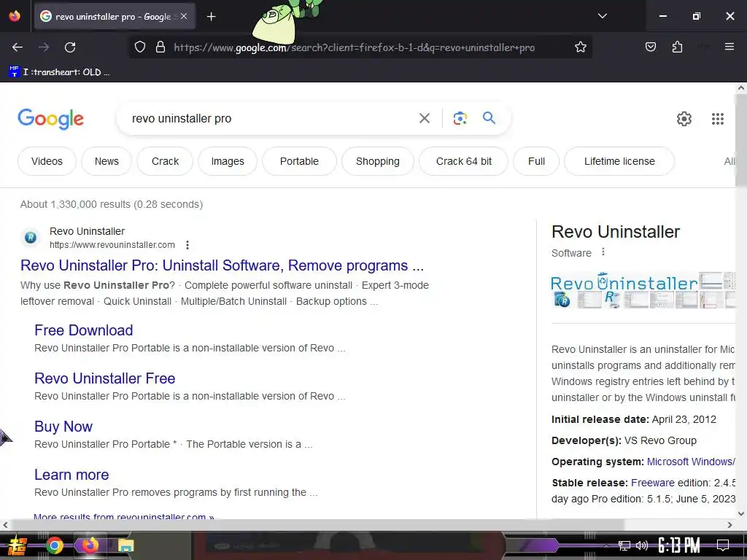Filter results by Shopping

click(x=377, y=161)
